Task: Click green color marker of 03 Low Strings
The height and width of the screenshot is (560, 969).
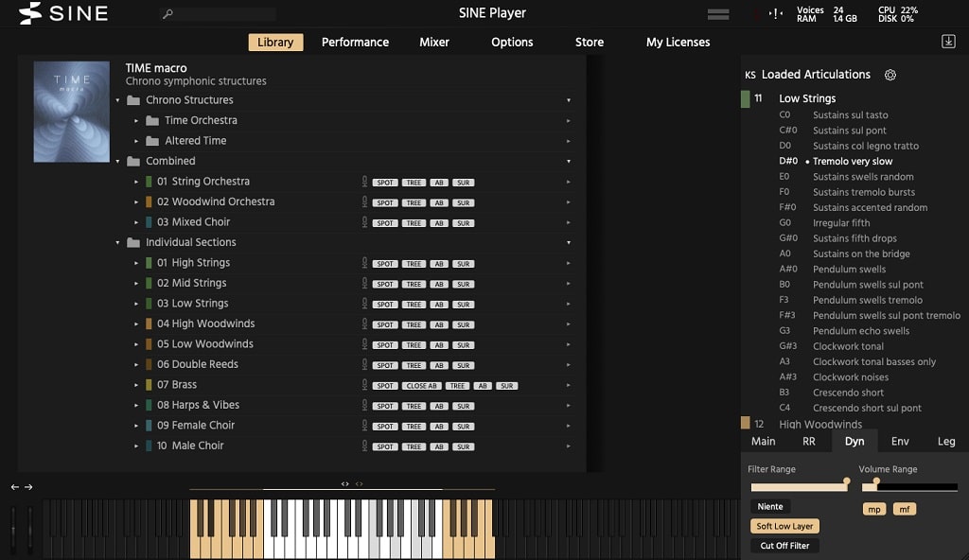Action: tap(149, 304)
